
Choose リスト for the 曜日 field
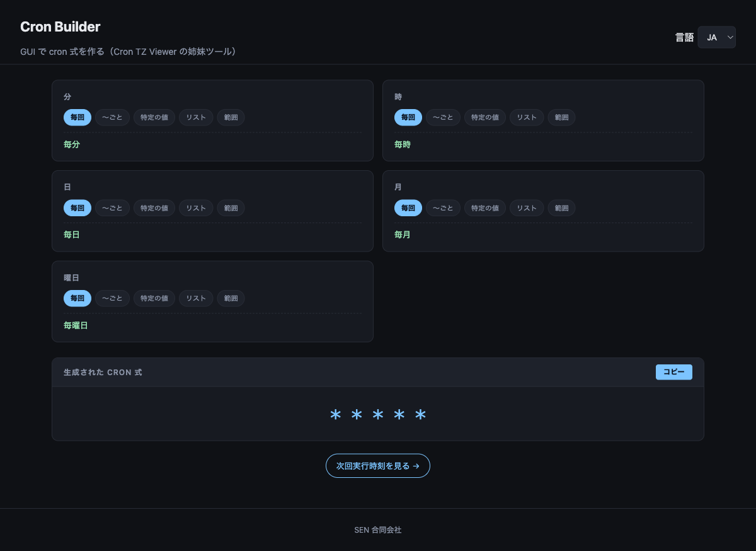click(196, 298)
